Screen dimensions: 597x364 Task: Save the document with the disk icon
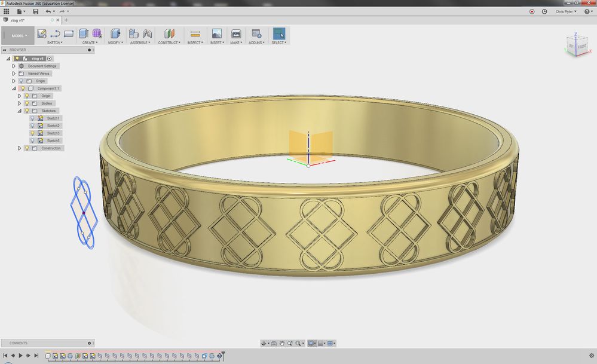pos(36,11)
